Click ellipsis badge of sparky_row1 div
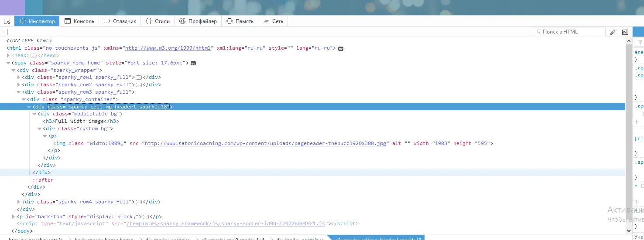The image size is (644, 240). pyautogui.click(x=139, y=78)
